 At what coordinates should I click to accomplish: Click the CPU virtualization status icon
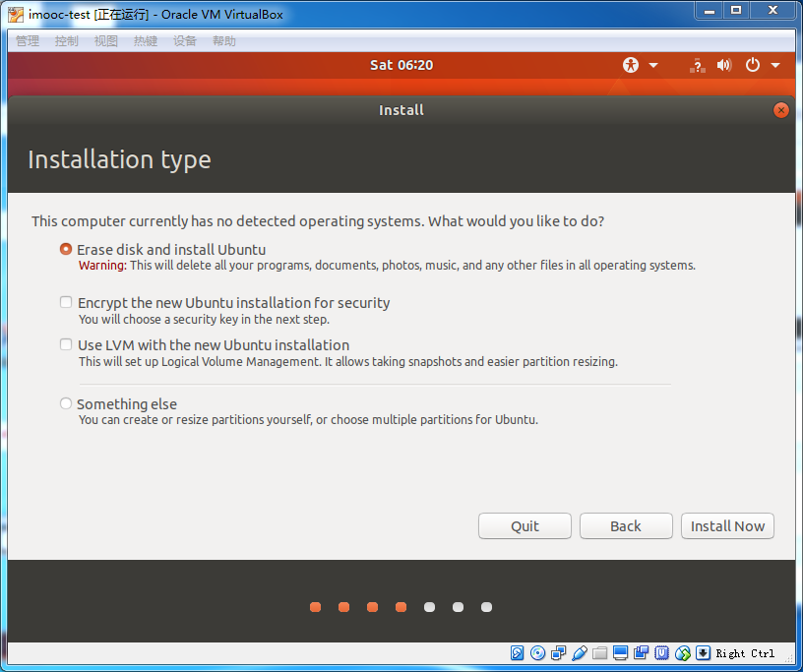point(661,653)
